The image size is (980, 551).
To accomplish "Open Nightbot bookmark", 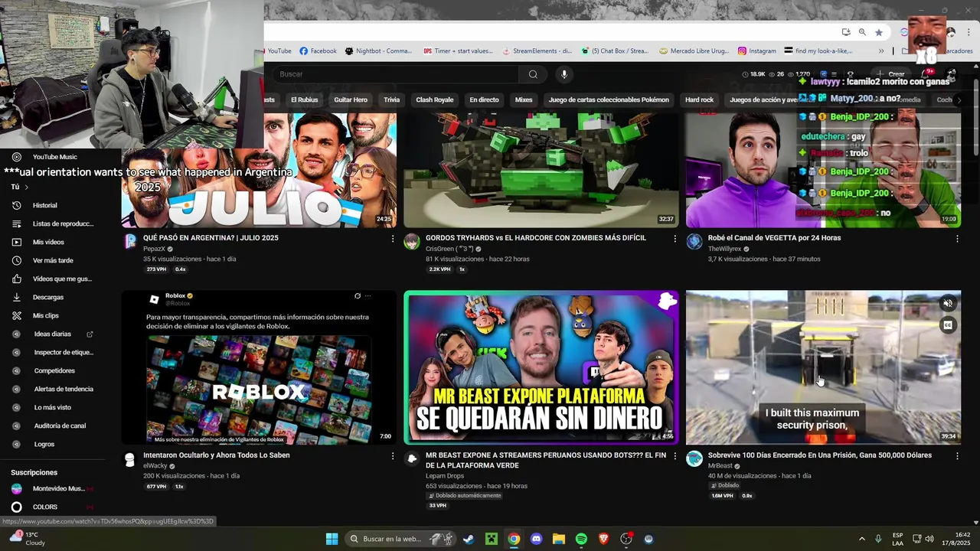I will click(378, 51).
